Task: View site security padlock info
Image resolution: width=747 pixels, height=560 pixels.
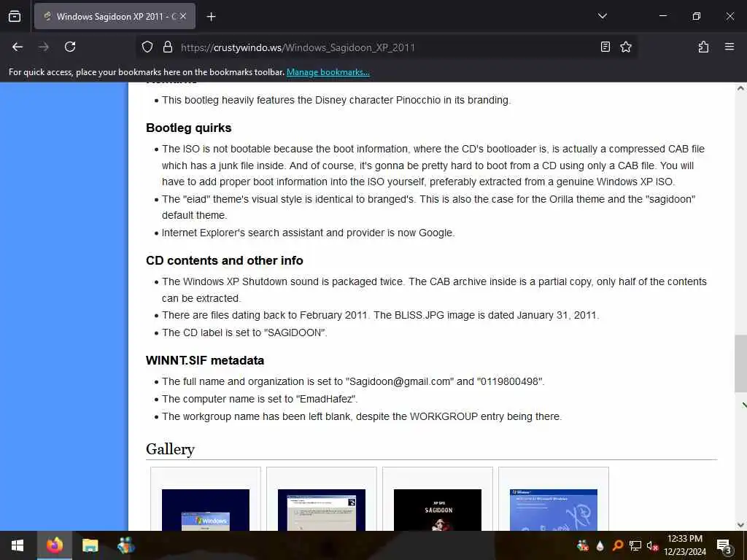Action: pos(167,47)
